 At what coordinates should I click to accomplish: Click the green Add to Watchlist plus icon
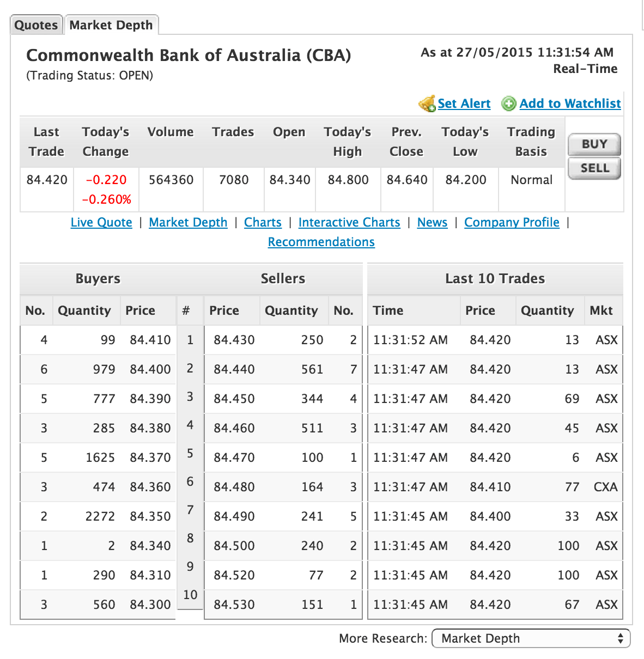(509, 103)
